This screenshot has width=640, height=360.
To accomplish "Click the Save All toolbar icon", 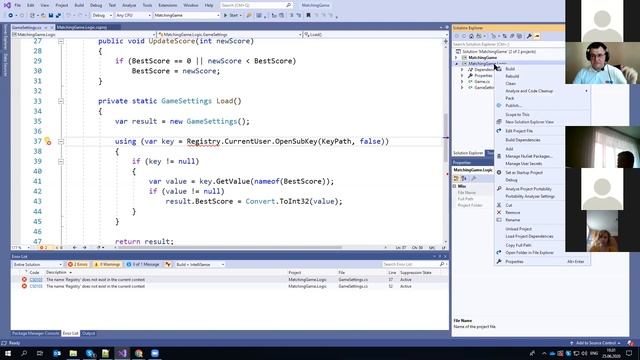I will [58, 16].
